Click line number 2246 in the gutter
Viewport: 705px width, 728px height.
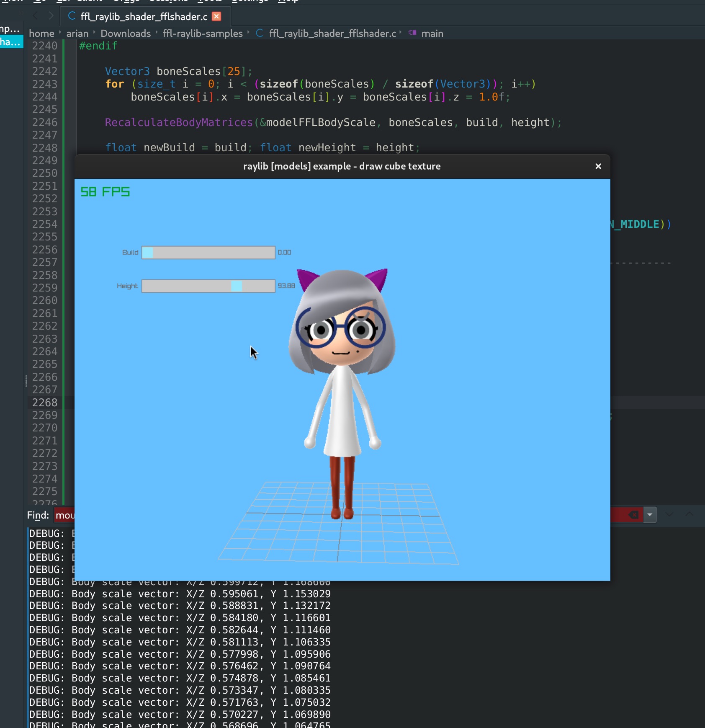point(45,122)
